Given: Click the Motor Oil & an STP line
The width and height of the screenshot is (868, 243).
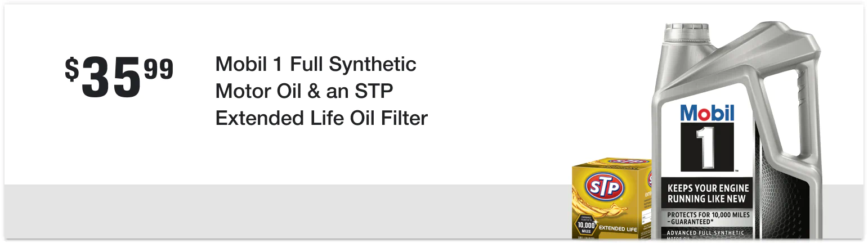Looking at the screenshot, I should click(304, 91).
